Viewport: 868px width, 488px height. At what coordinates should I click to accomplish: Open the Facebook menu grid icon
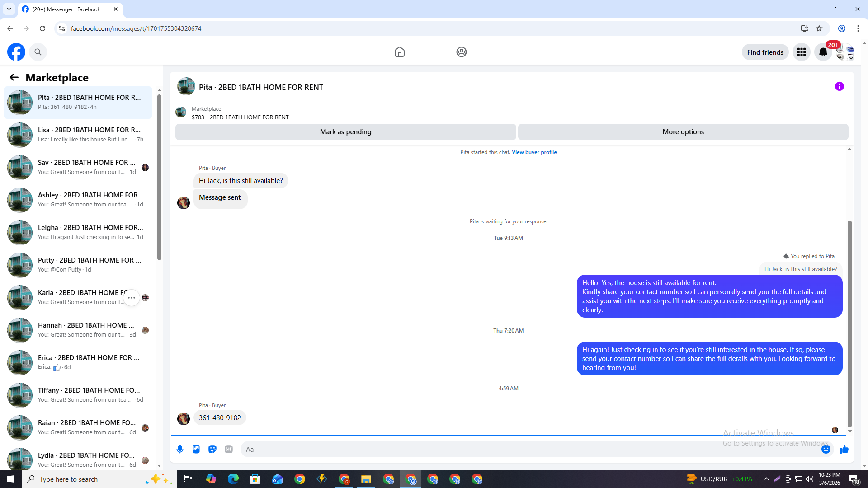[x=801, y=52]
